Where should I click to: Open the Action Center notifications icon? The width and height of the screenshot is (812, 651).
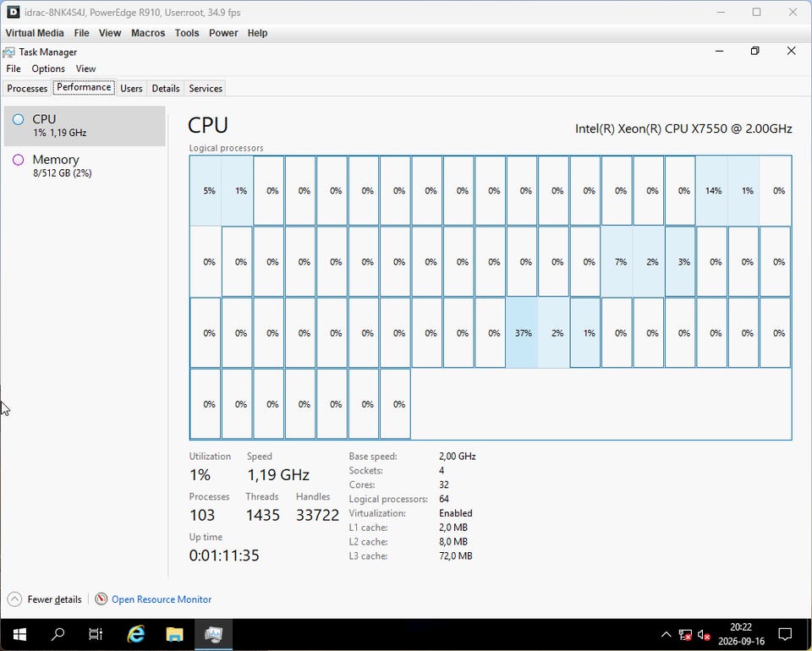[x=785, y=634]
